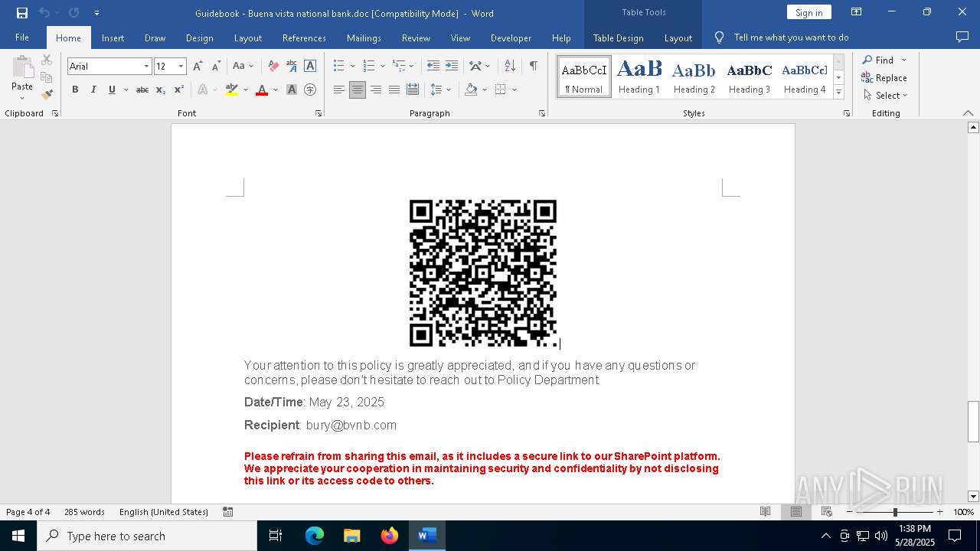Click the Find button
Viewport: 980px width, 551px height.
(877, 60)
